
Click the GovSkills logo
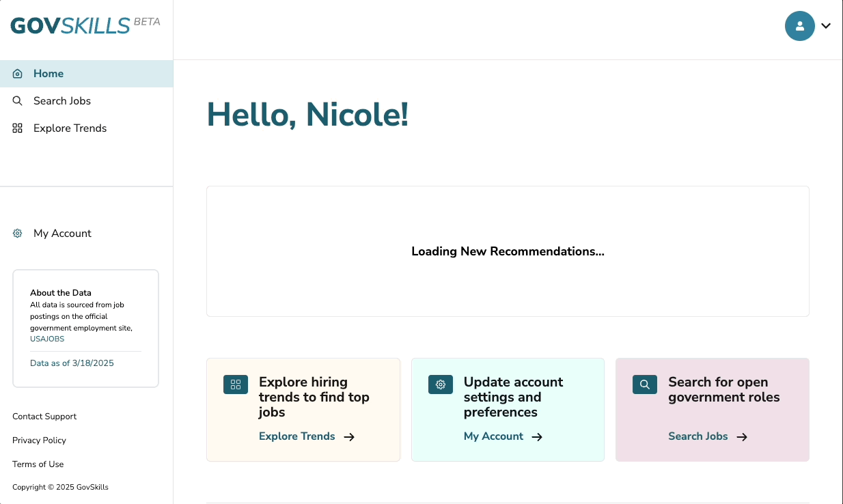click(x=70, y=26)
